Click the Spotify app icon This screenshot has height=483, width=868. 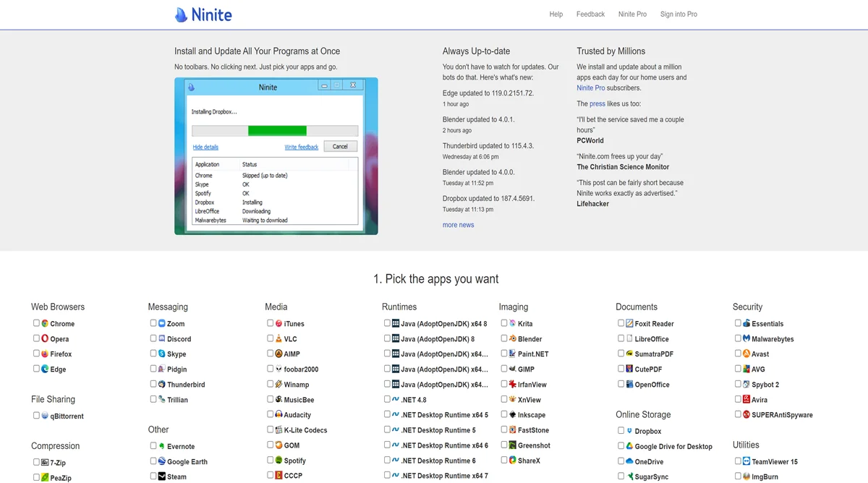point(278,460)
